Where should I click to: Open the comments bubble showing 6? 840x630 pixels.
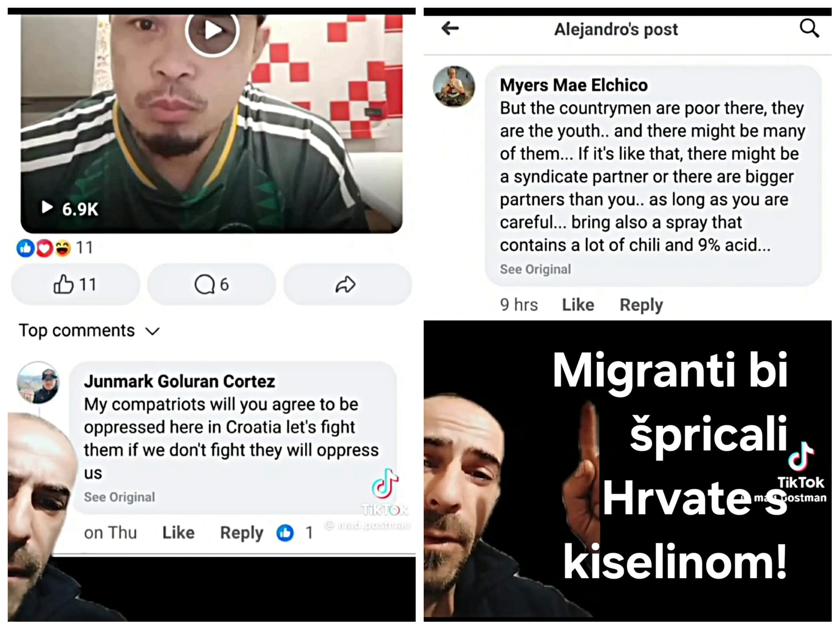pyautogui.click(x=212, y=284)
